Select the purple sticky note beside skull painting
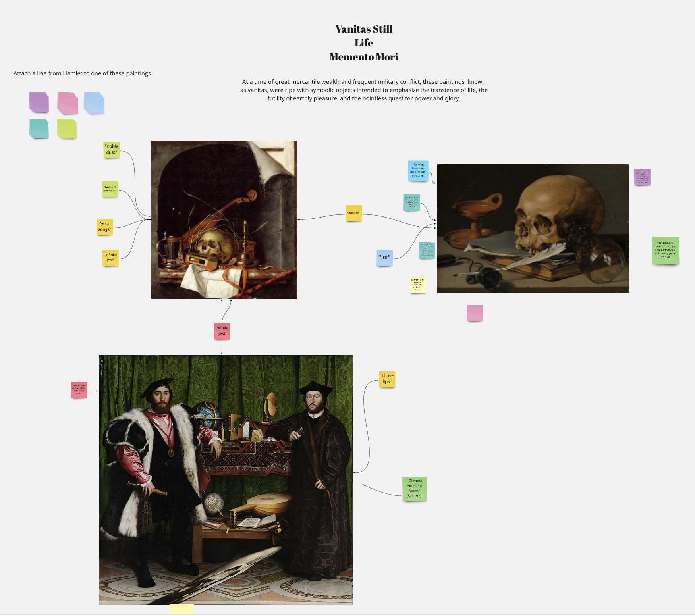 (x=642, y=177)
